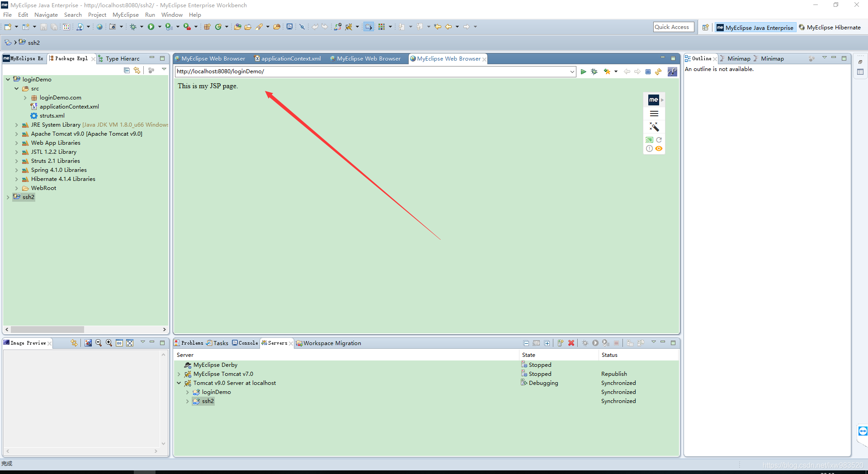Click zoom in magnifier in Image Preview
The height and width of the screenshot is (474, 868).
coord(109,343)
